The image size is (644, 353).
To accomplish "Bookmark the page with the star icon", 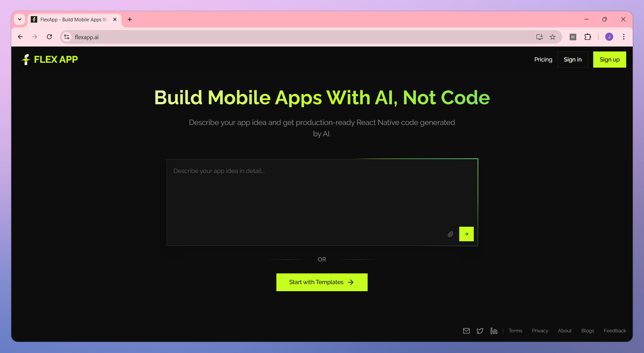I will point(552,37).
